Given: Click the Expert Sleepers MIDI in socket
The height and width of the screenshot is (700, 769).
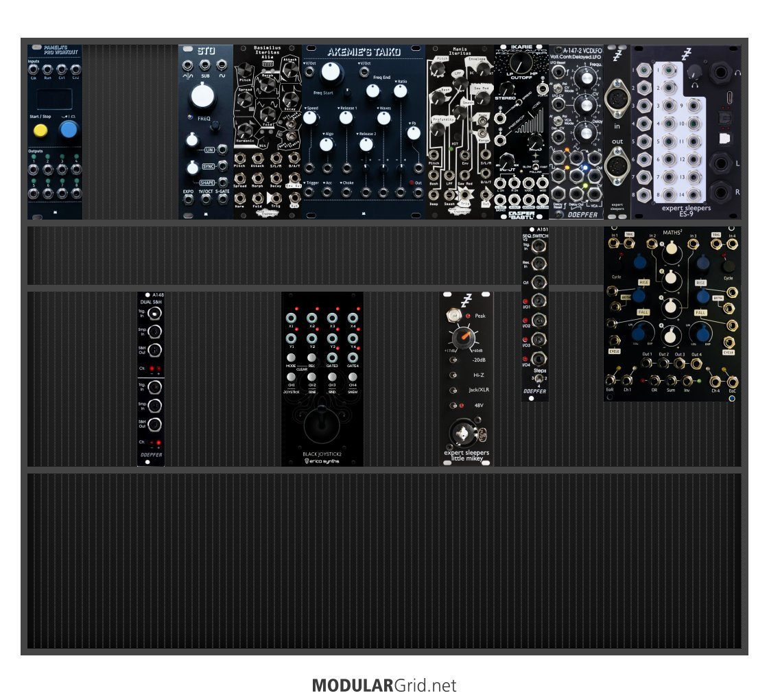Looking at the screenshot, I should point(617,99).
